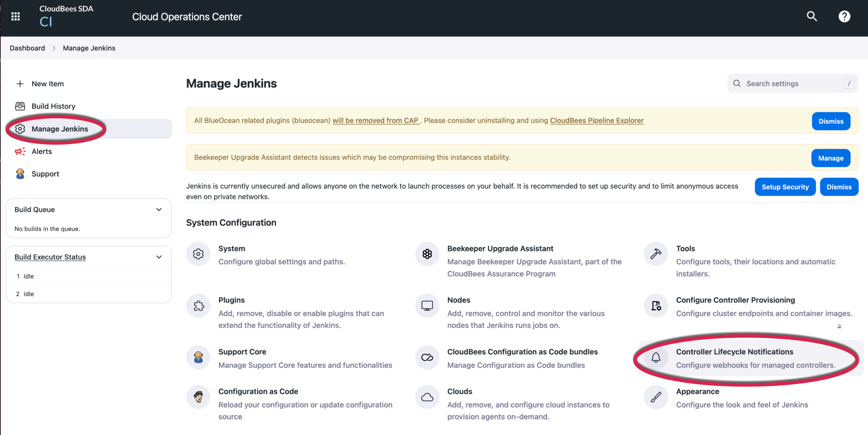This screenshot has height=435, width=868.
Task: Click the Manage Jenkins gear icon in sidebar
Action: [20, 129]
